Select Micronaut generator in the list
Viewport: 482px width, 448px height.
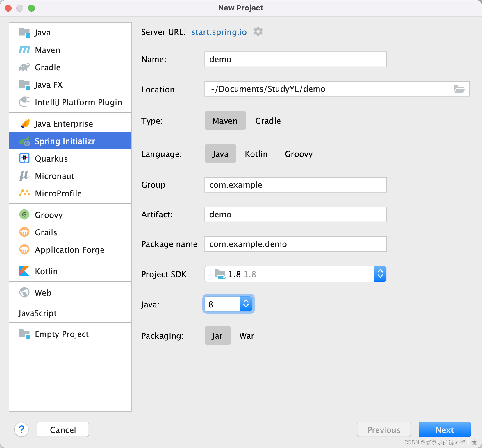[70, 176]
